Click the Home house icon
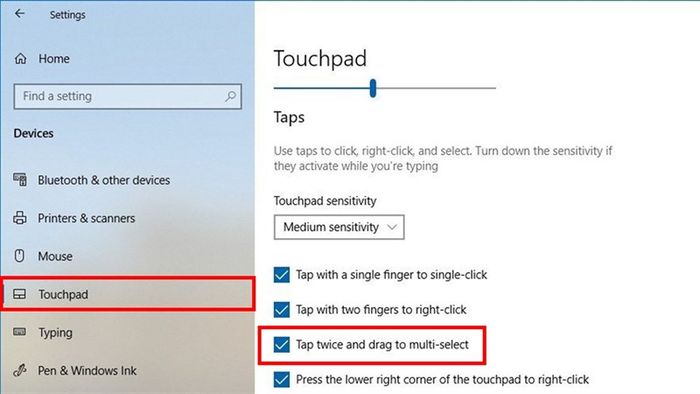Image resolution: width=700 pixels, height=394 pixels. click(21, 58)
